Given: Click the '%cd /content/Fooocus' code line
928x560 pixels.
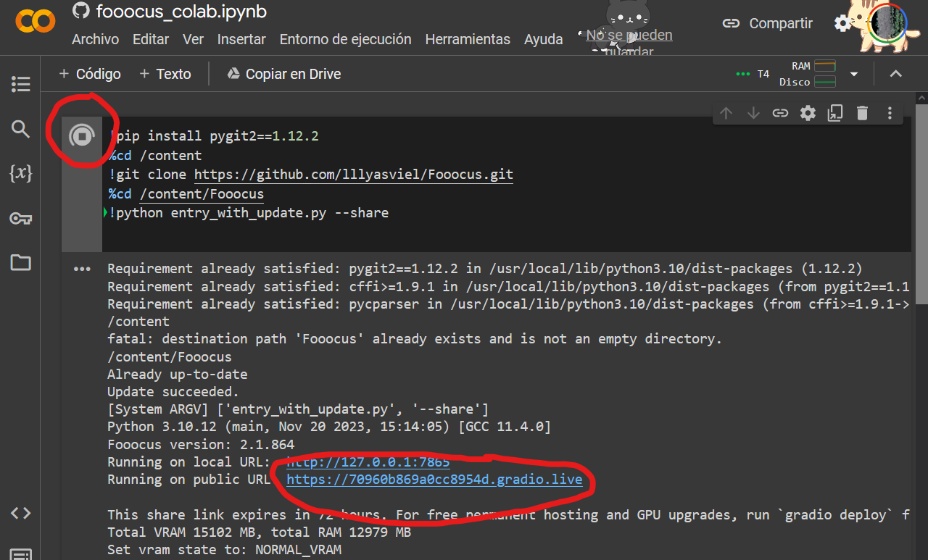Looking at the screenshot, I should (186, 194).
